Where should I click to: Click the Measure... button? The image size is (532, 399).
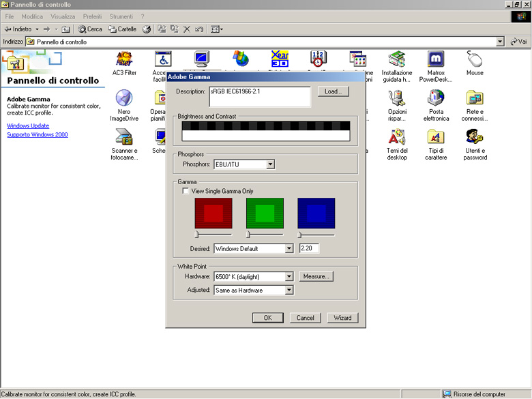tap(316, 276)
